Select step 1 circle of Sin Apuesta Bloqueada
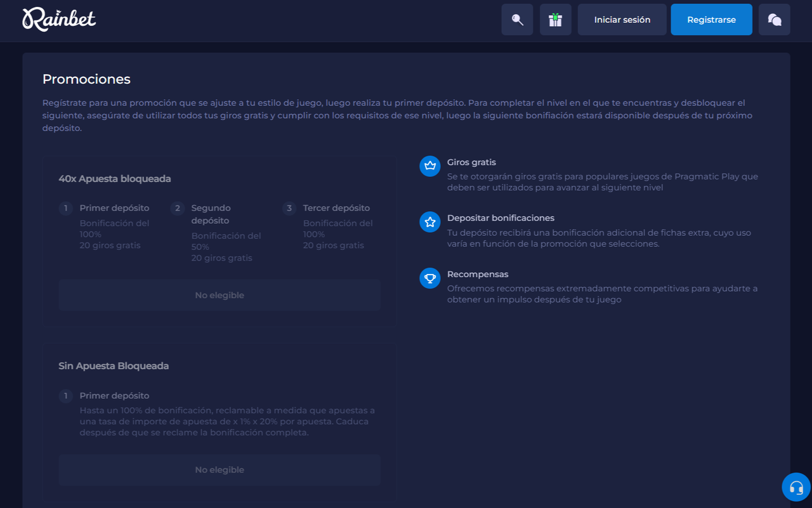The image size is (812, 508). [x=66, y=396]
